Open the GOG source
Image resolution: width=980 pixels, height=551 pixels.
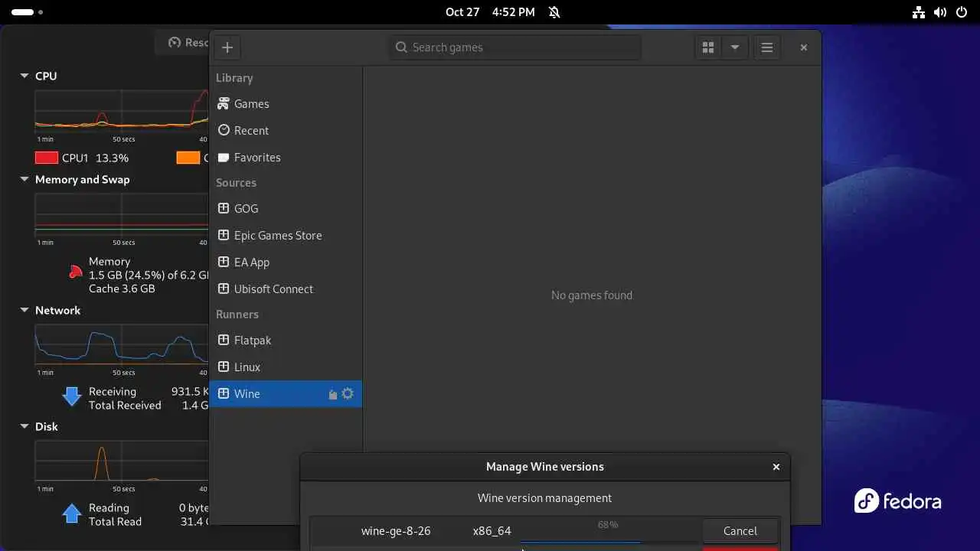click(286, 209)
